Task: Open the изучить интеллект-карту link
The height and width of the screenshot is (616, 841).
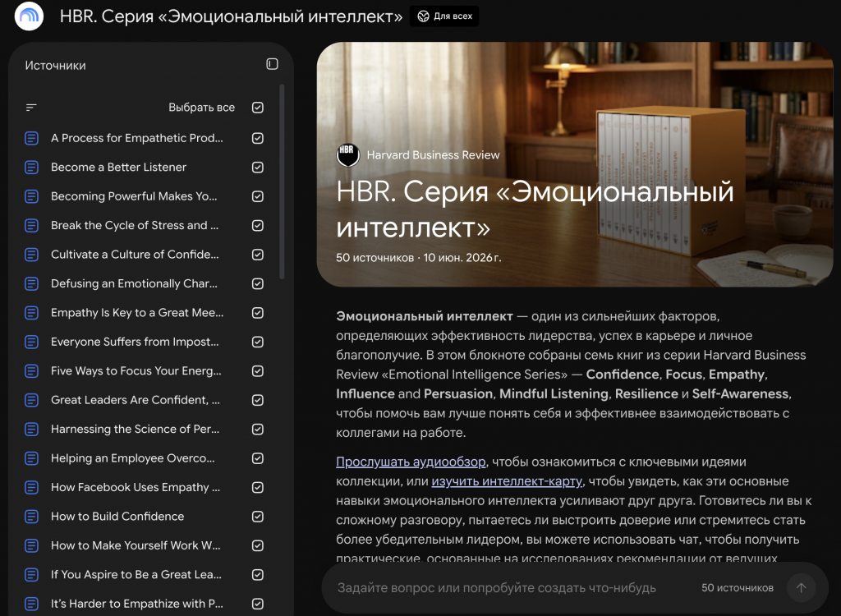Action: [507, 481]
